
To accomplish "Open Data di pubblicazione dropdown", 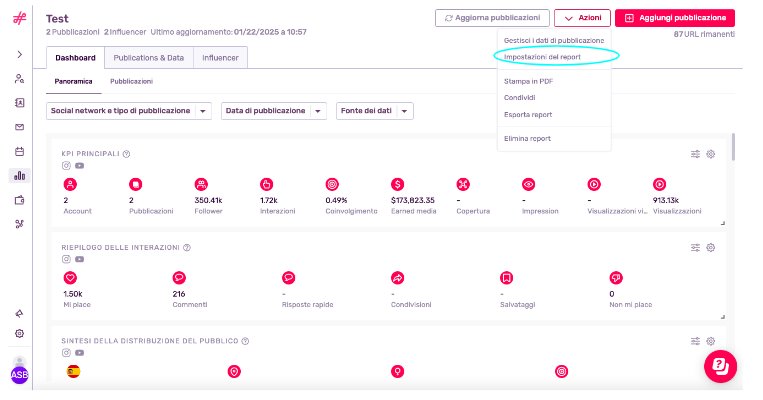I will click(x=274, y=111).
